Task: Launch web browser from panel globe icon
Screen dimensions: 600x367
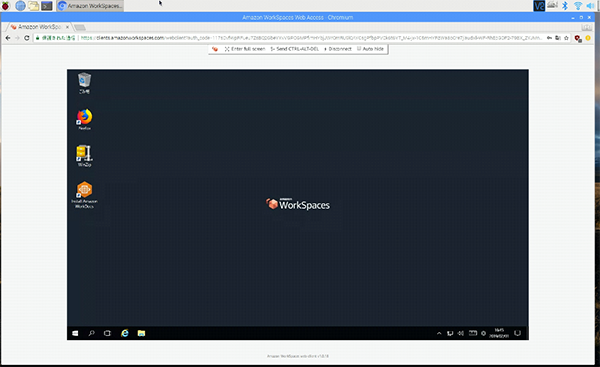Action: coord(20,6)
